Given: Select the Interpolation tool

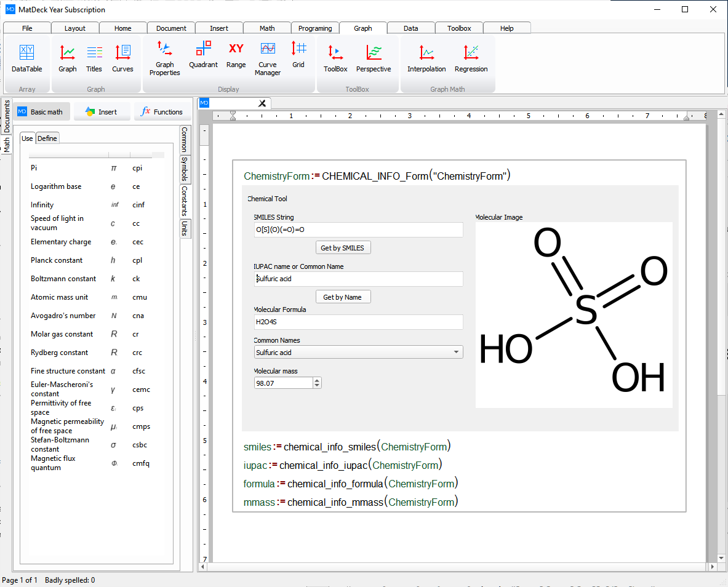Looking at the screenshot, I should click(x=426, y=55).
